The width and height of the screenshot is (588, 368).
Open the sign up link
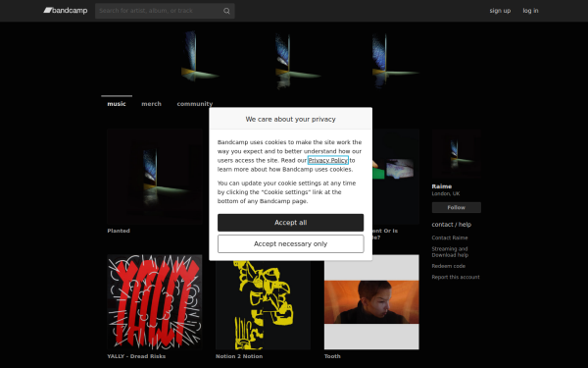coord(500,11)
